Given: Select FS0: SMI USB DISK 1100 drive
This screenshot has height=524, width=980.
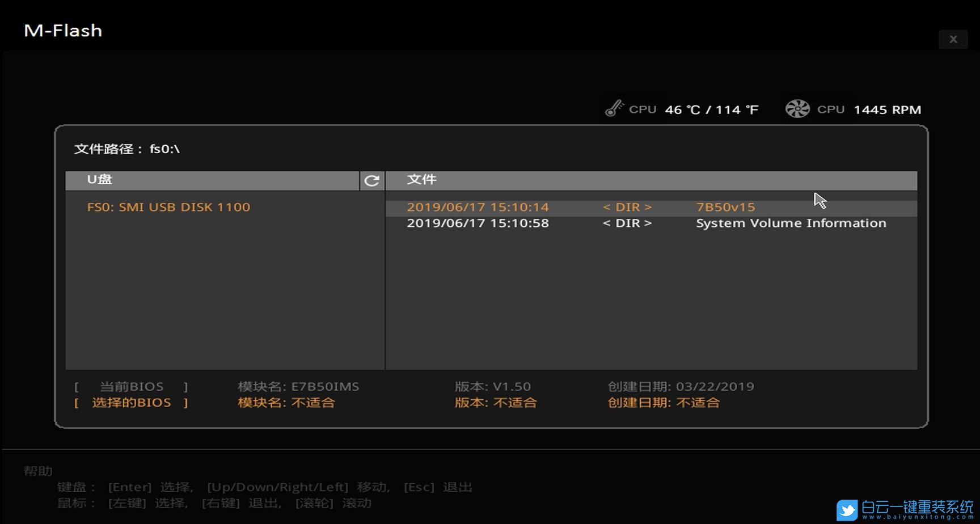Looking at the screenshot, I should click(x=168, y=207).
